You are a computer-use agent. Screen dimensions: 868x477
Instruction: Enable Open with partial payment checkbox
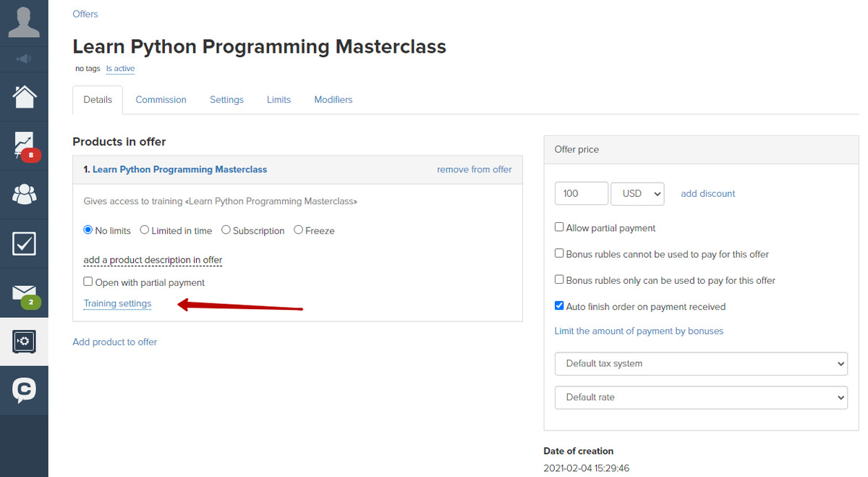click(88, 282)
